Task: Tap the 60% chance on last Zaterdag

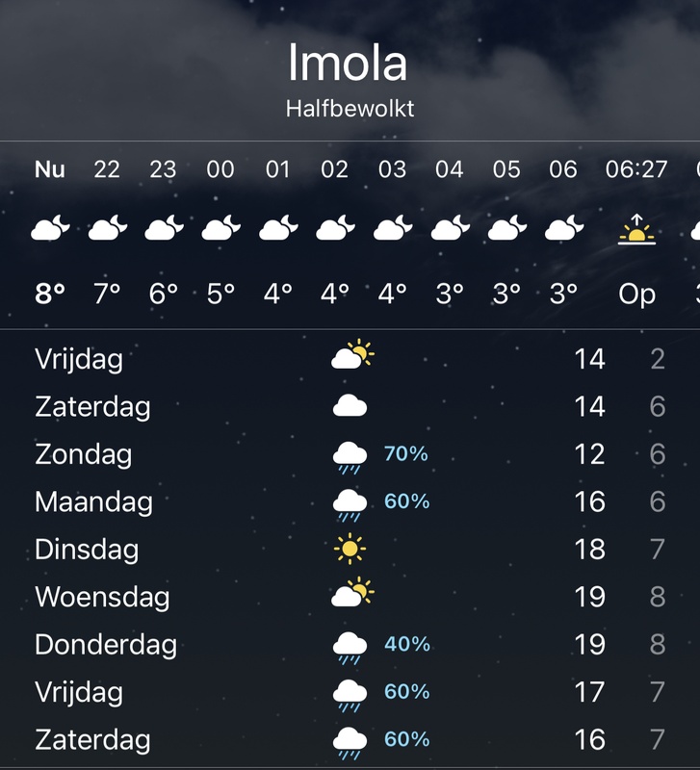Action: tap(406, 739)
